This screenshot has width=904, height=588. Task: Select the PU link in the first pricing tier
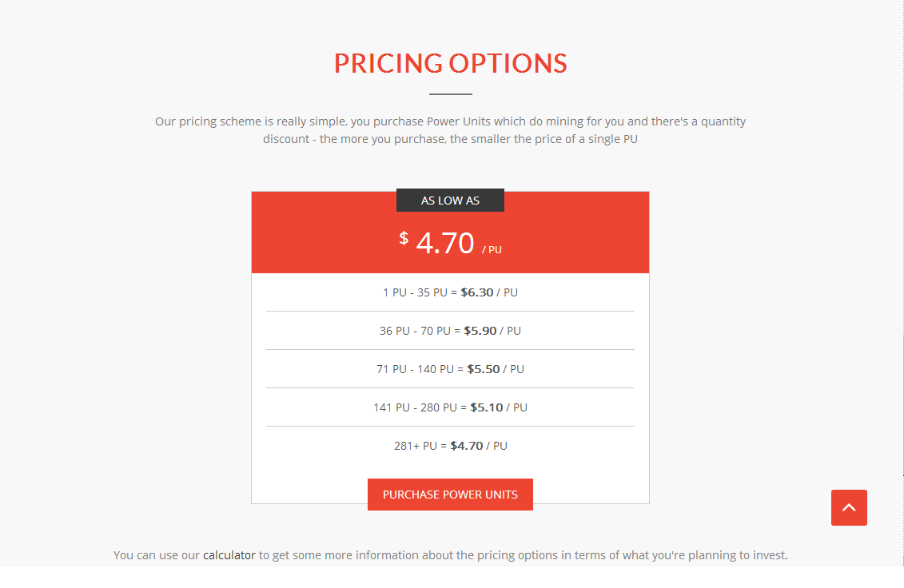point(511,292)
